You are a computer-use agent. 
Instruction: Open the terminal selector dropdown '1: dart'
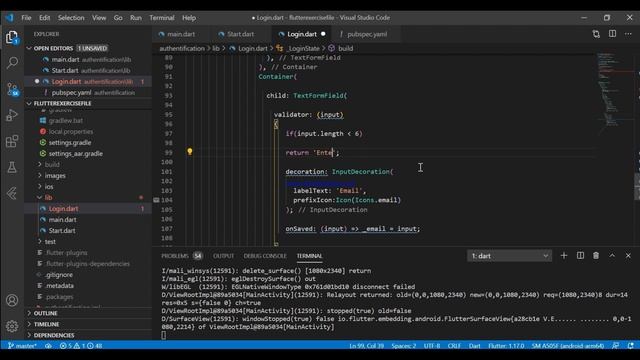[x=509, y=256]
